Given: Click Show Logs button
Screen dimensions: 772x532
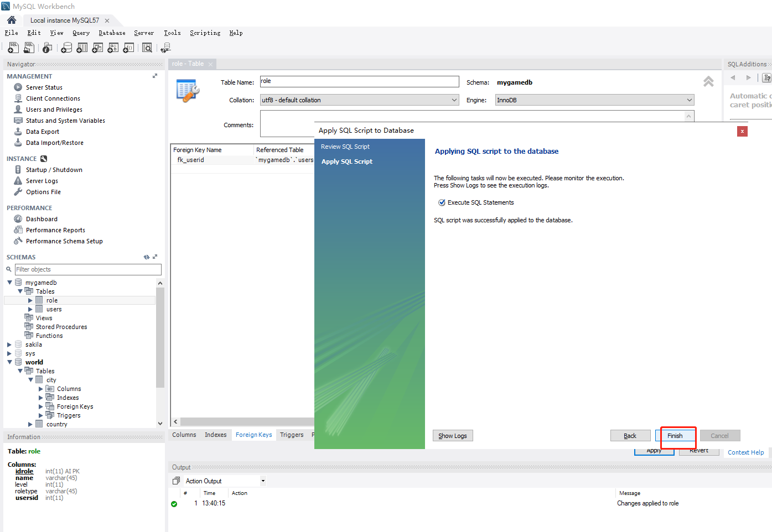Looking at the screenshot, I should coord(453,436).
